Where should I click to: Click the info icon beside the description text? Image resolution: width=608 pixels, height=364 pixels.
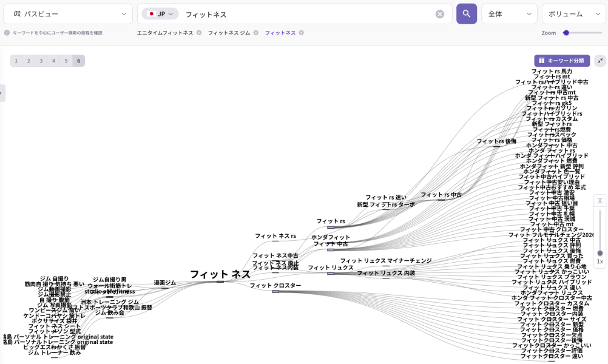click(x=7, y=33)
